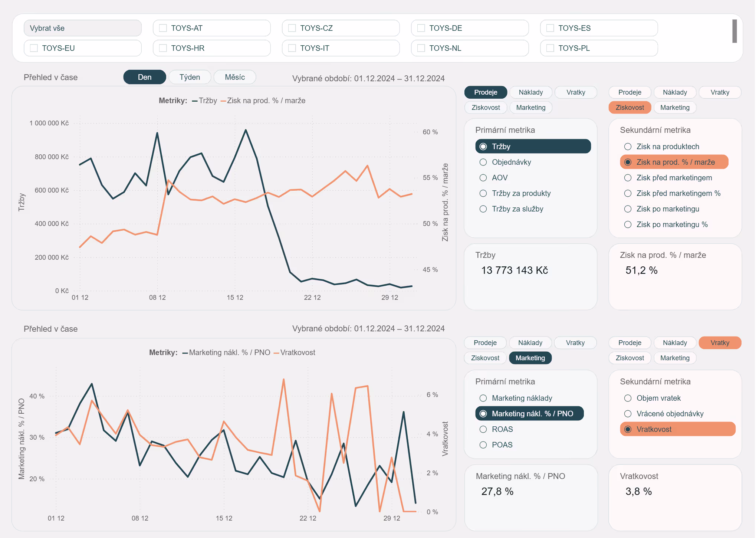Switch granularity to Měsíc
Image resolution: width=756 pixels, height=538 pixels.
235,77
